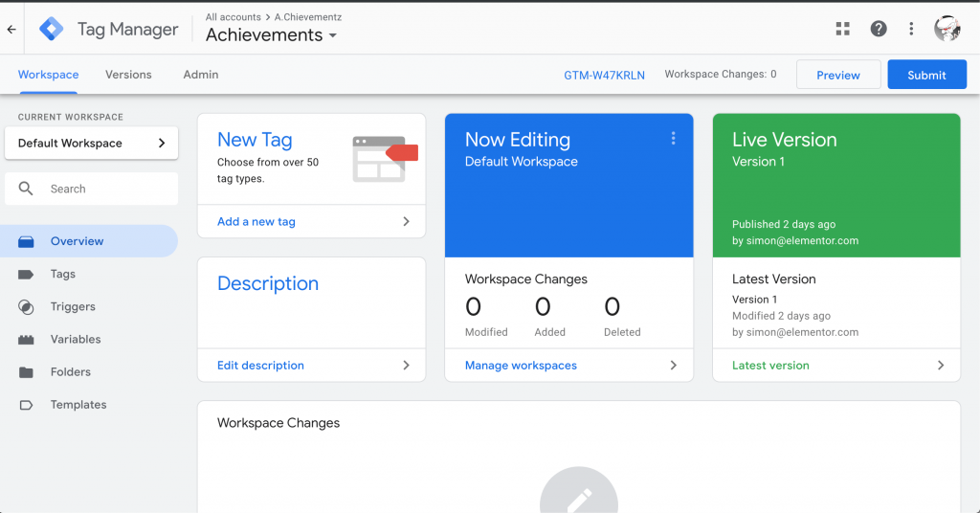Click the Tag Manager logo icon
The height and width of the screenshot is (513, 980).
51,29
